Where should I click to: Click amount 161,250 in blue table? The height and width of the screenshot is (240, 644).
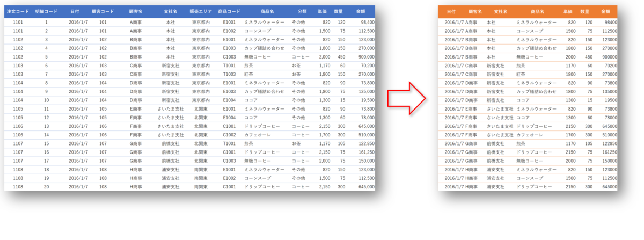click(x=367, y=152)
